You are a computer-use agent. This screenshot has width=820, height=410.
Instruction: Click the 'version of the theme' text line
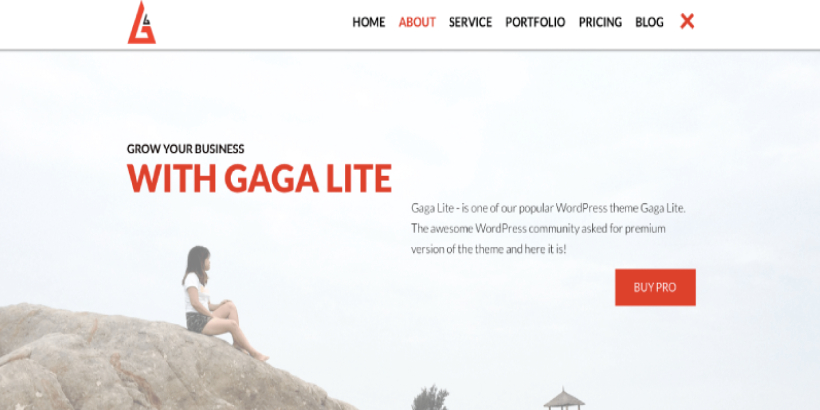(x=488, y=249)
